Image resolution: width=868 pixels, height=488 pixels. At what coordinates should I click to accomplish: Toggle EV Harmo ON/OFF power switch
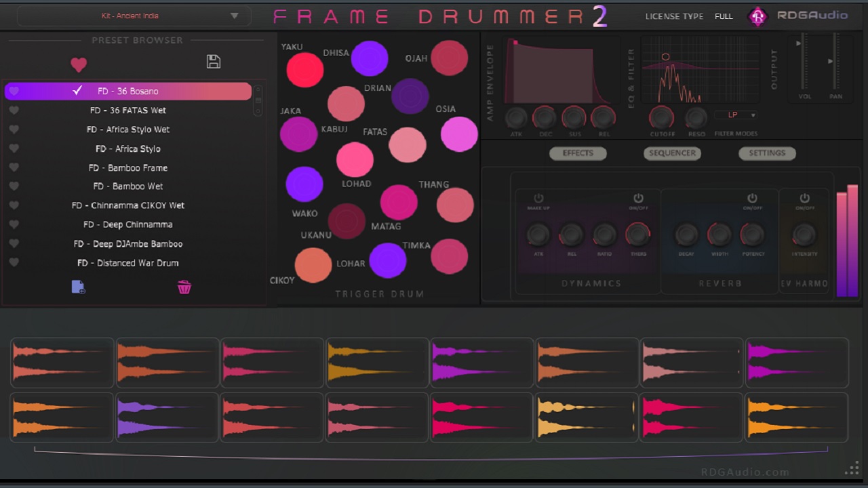[804, 199]
